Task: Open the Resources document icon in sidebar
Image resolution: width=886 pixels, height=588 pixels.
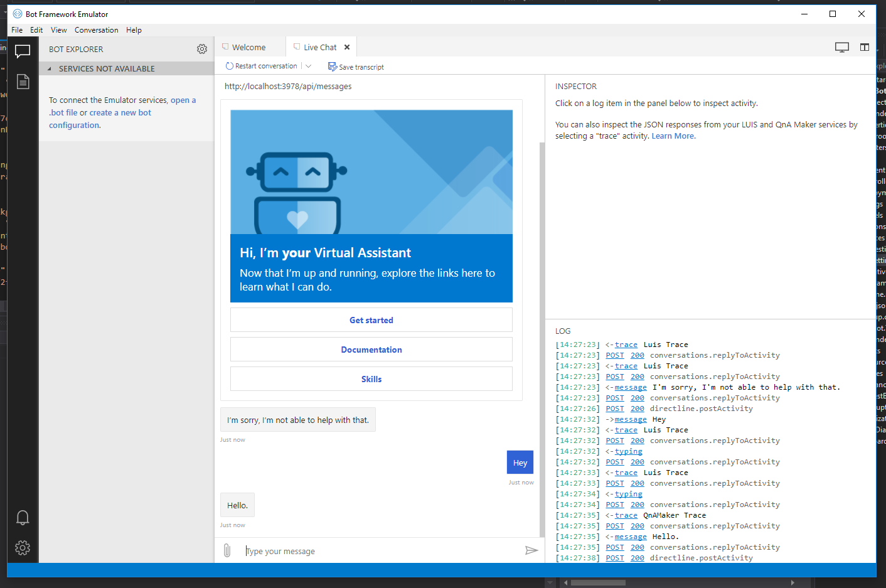Action: (x=23, y=82)
